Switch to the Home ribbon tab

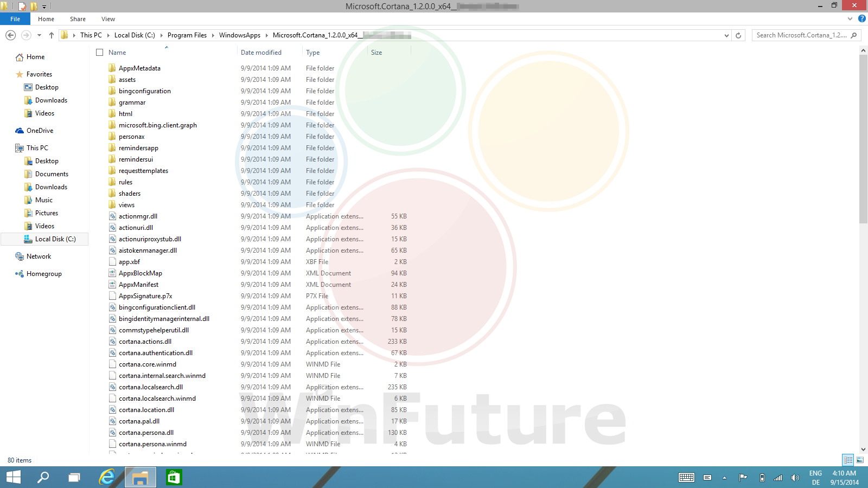click(x=46, y=19)
